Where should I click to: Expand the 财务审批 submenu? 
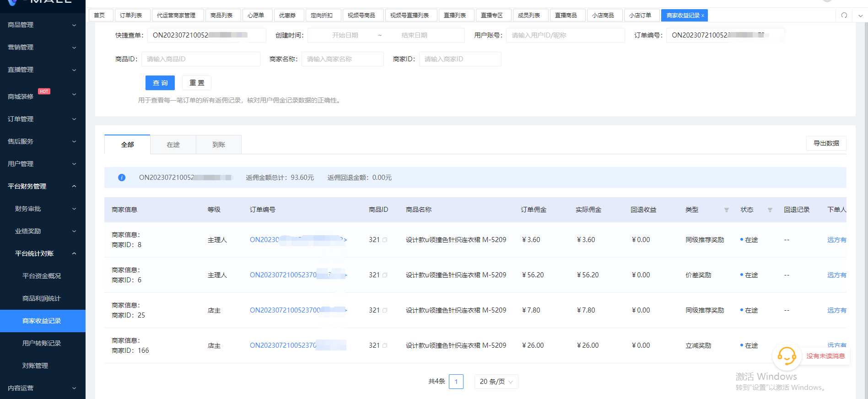pos(43,209)
